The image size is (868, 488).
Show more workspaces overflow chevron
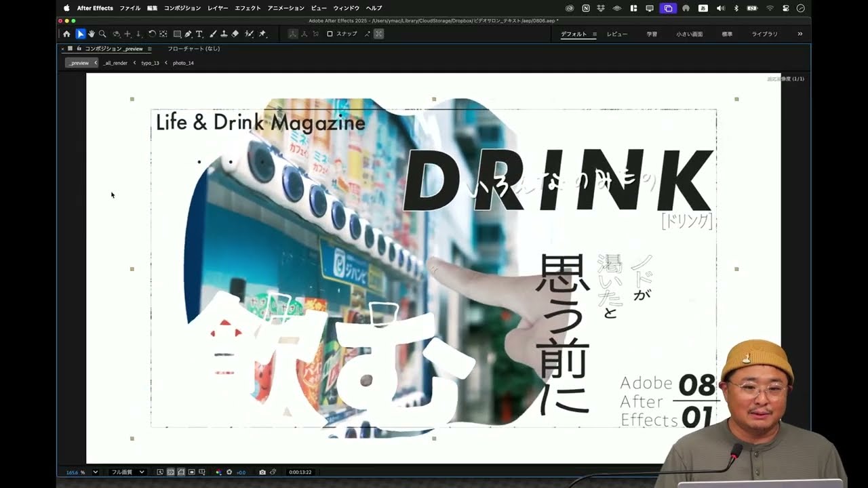pos(800,34)
